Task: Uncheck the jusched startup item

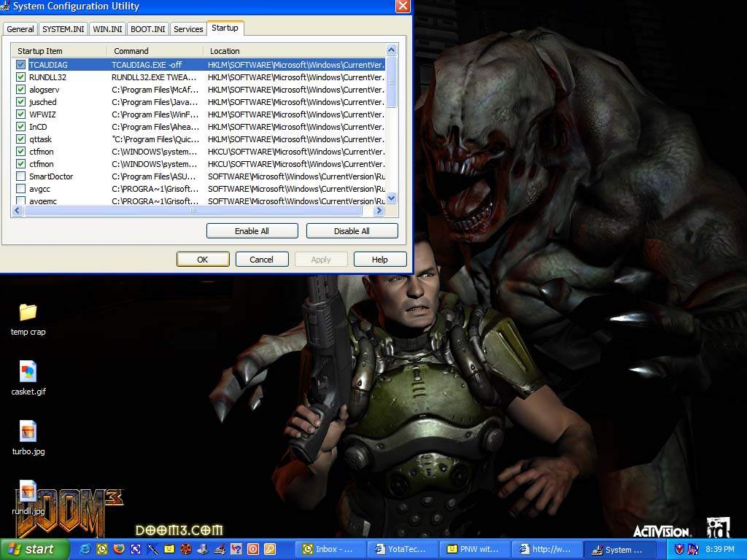Action: tap(21, 102)
